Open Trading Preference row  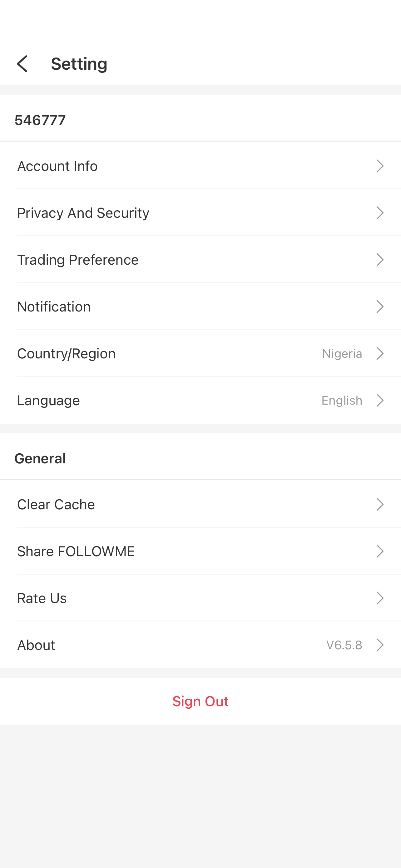tap(200, 259)
